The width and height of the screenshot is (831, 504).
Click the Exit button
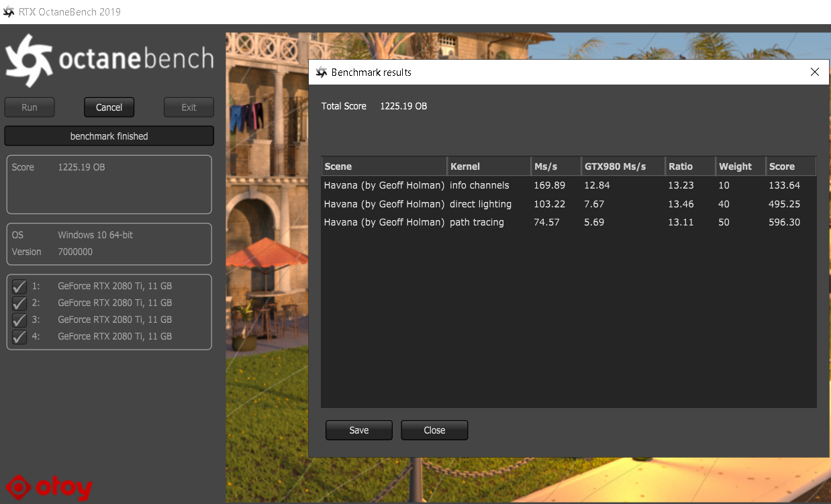189,107
